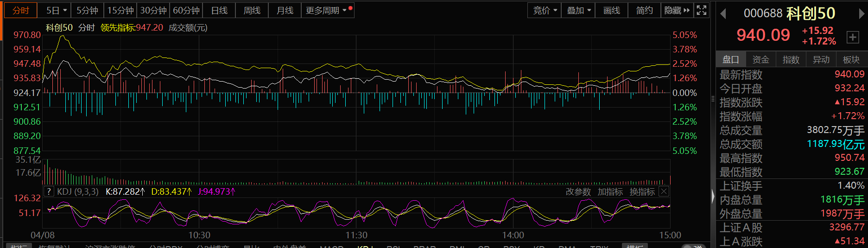Click the KDJ (9,3,3) indicator label
Viewport: 868px width, 248px height.
pos(78,191)
